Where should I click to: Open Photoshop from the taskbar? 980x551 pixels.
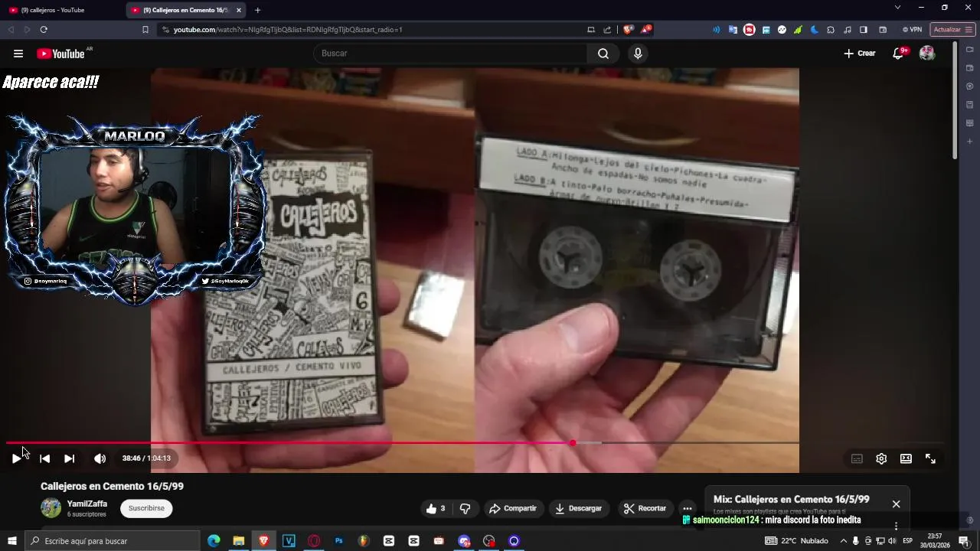point(338,541)
